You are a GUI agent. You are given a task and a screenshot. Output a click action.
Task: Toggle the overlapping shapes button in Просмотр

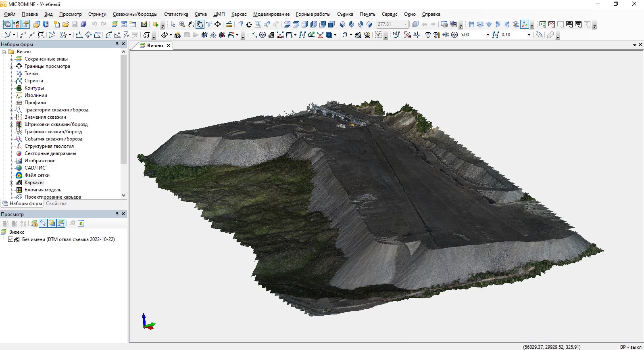click(52, 223)
